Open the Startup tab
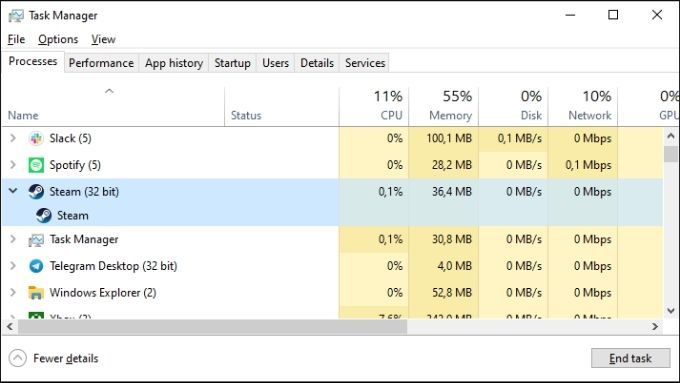680x383 pixels. 232,63
